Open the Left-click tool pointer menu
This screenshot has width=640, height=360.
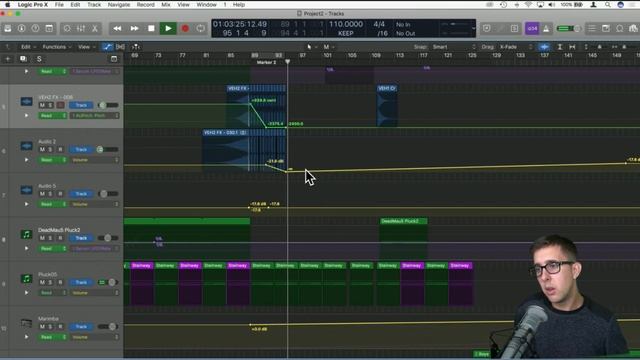coord(311,47)
